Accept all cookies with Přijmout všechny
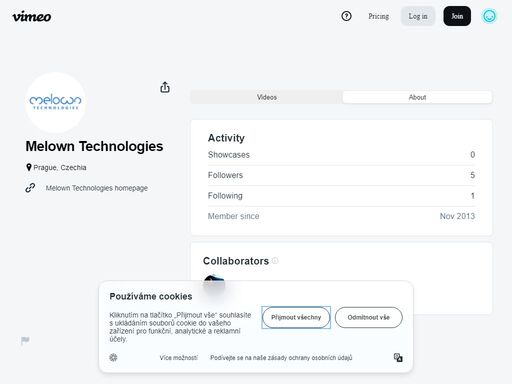This screenshot has height=384, width=512. pyautogui.click(x=296, y=317)
